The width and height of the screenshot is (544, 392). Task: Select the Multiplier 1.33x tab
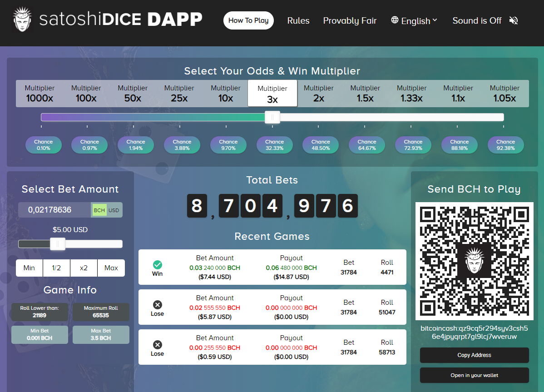[411, 94]
